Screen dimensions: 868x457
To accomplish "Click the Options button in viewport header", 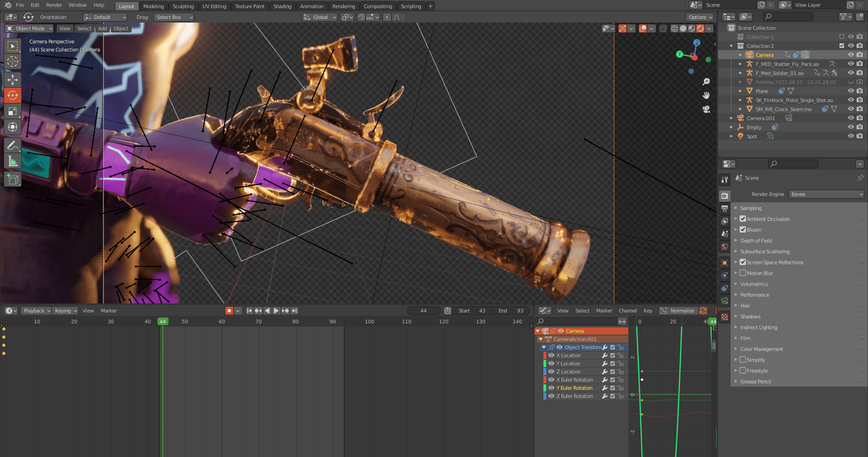I will click(x=700, y=17).
